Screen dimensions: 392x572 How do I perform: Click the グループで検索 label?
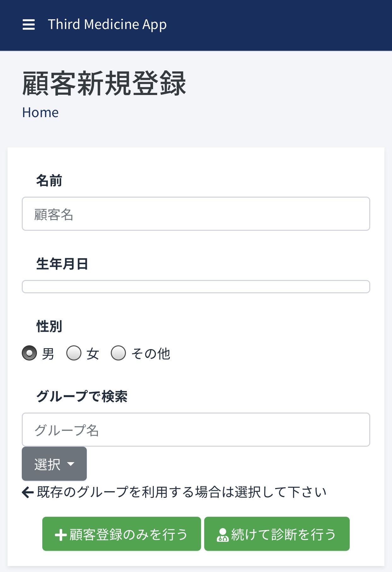[x=82, y=396]
